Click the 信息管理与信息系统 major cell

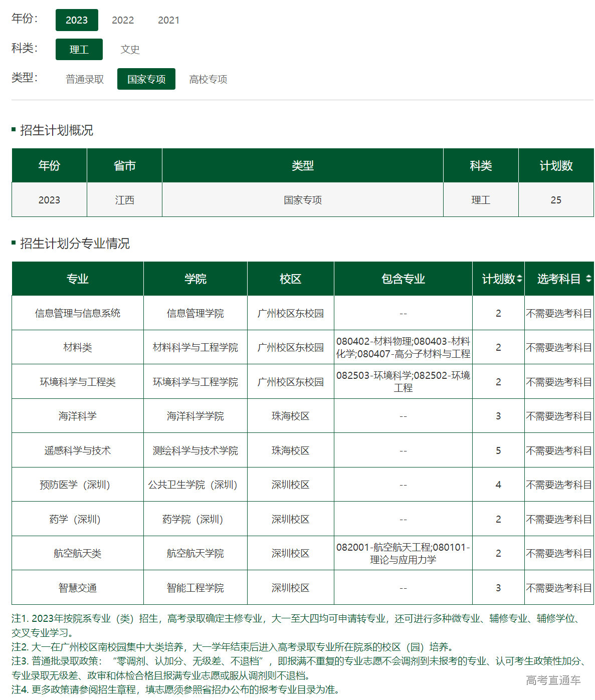click(78, 313)
